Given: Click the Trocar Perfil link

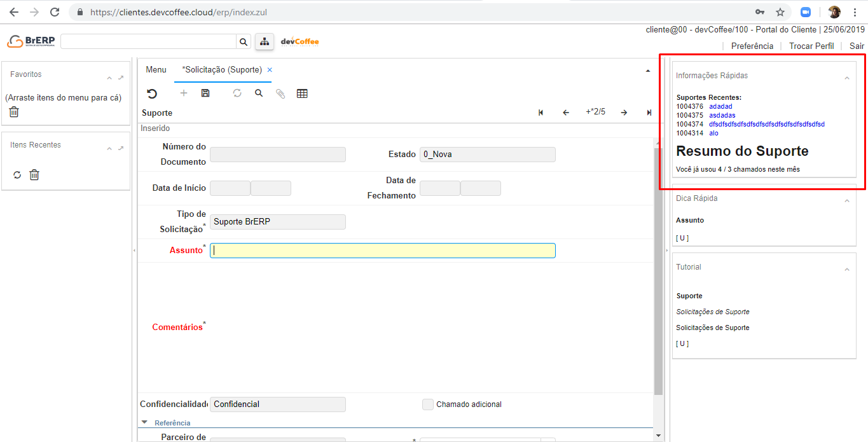Looking at the screenshot, I should click(811, 46).
